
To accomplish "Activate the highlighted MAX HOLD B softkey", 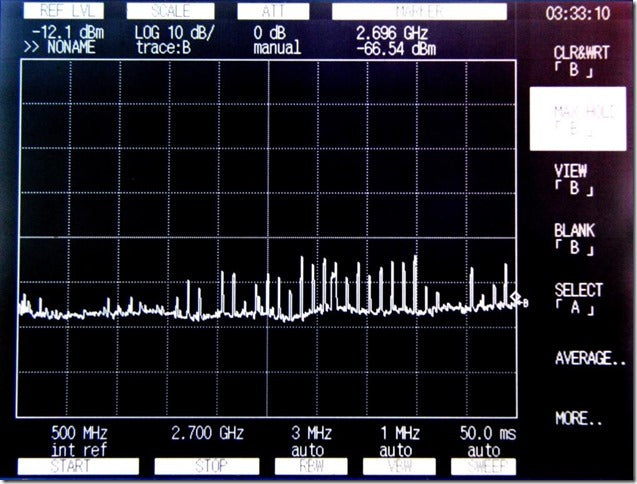I will coord(578,119).
